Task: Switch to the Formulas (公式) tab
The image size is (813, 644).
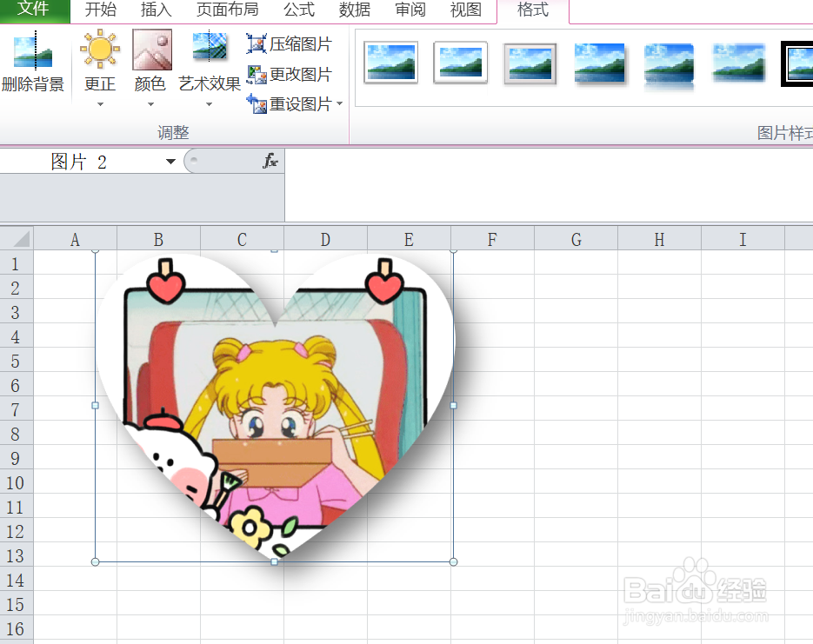Action: click(x=299, y=10)
